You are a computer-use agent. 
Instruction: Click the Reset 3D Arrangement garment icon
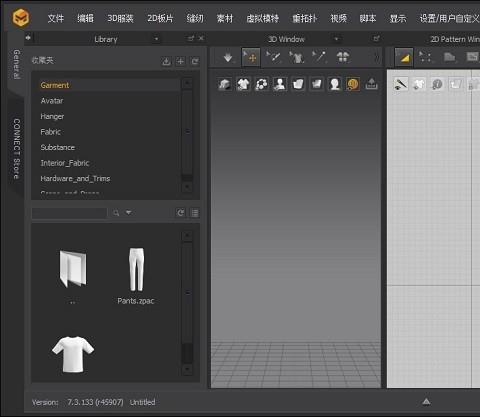[x=343, y=57]
